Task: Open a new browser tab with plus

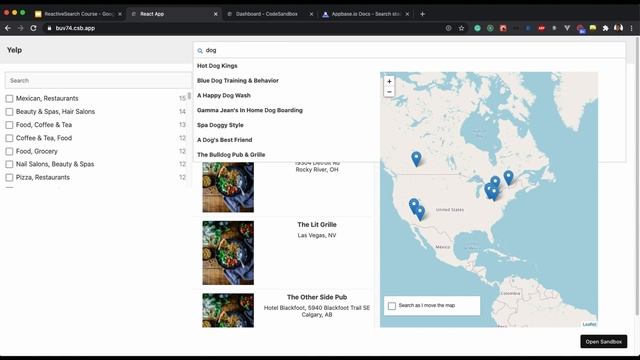Action: coord(422,14)
